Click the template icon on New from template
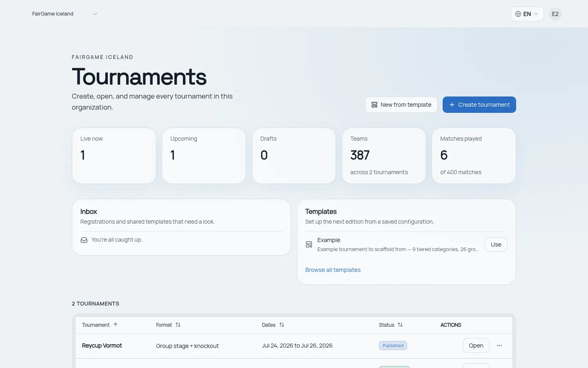The height and width of the screenshot is (368, 588). (374, 105)
